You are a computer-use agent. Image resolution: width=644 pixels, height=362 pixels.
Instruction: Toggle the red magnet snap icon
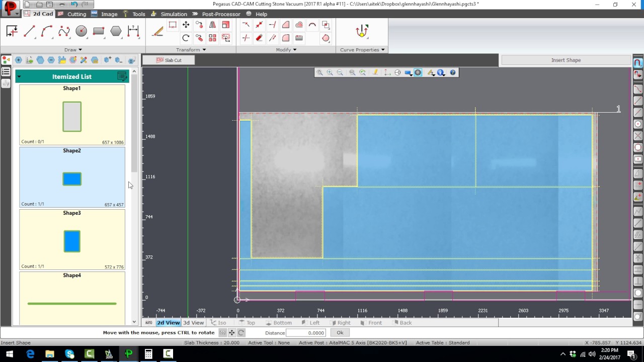tap(637, 63)
